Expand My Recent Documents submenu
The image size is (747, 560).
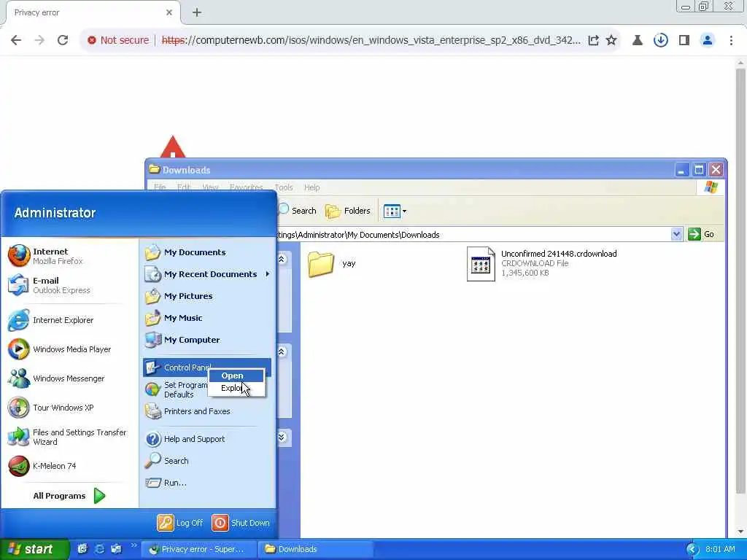click(207, 274)
